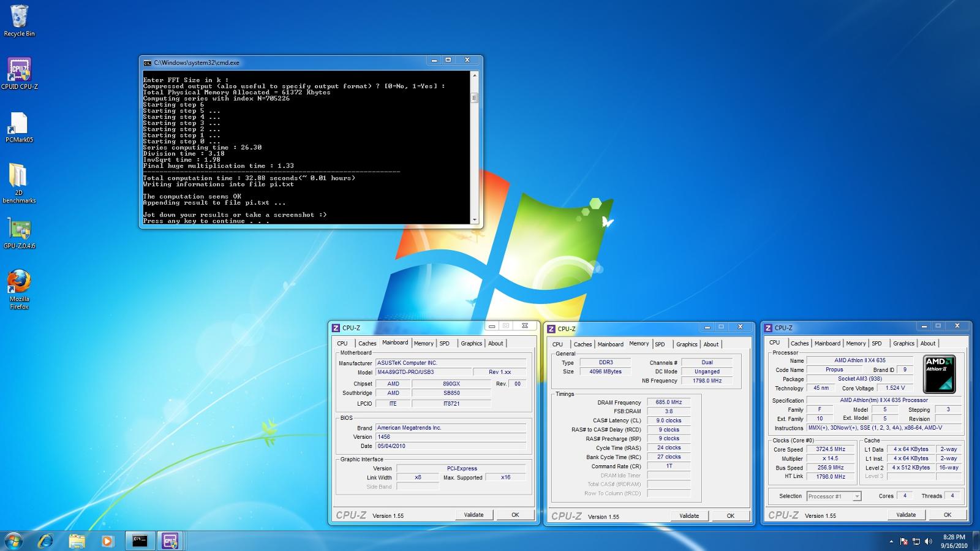This screenshot has width=980, height=551.
Task: Select the PCMark05 desktop shortcut
Action: point(19,127)
